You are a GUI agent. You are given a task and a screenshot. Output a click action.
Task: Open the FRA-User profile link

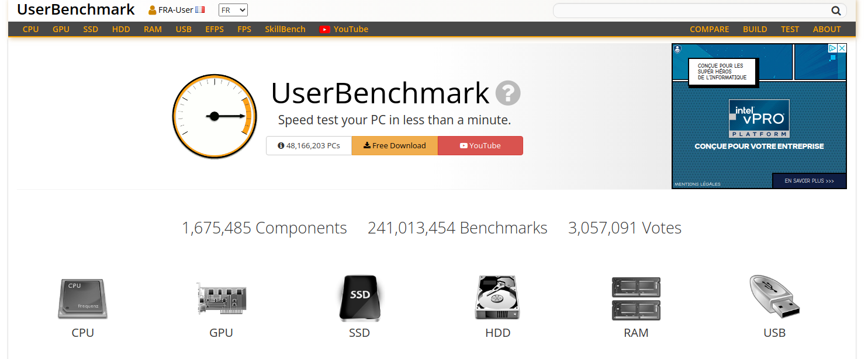tap(176, 10)
